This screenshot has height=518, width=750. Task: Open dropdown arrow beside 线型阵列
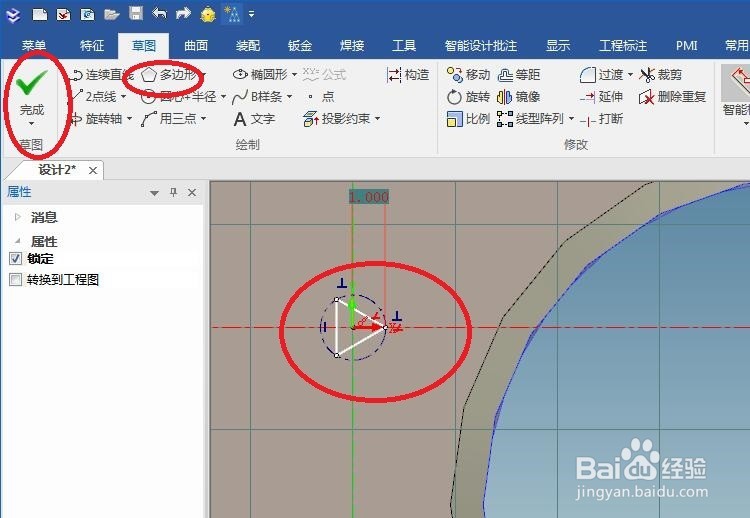point(571,119)
